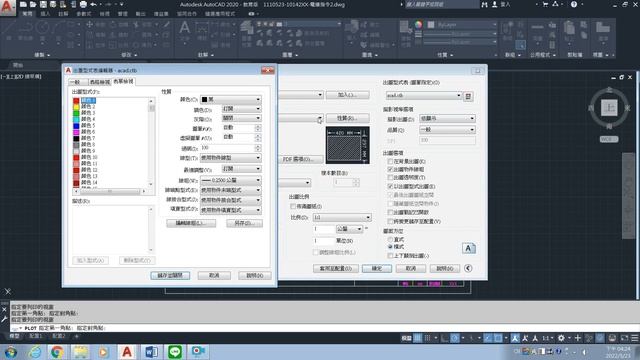
Task: Open the 填實型式 fill style dropdown
Action: tap(231, 210)
